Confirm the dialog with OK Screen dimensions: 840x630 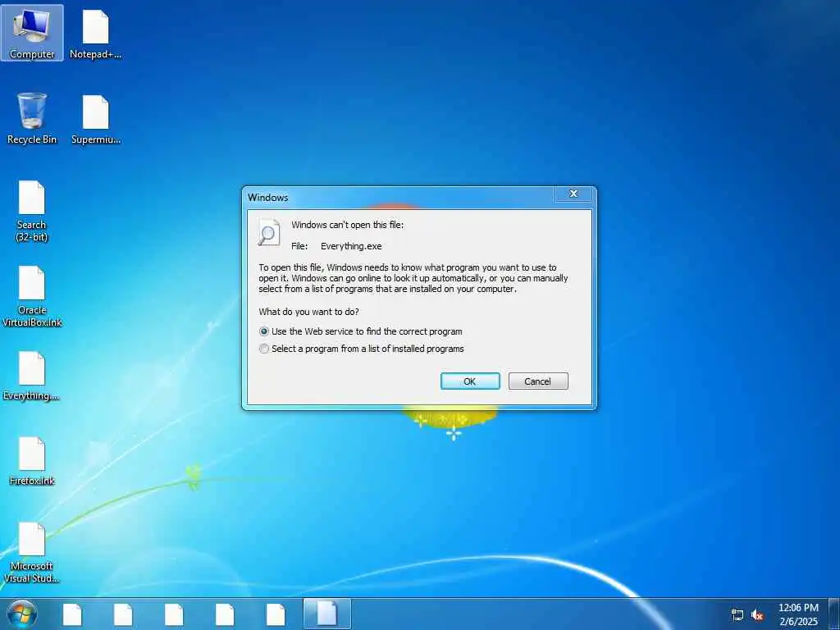[x=470, y=381]
